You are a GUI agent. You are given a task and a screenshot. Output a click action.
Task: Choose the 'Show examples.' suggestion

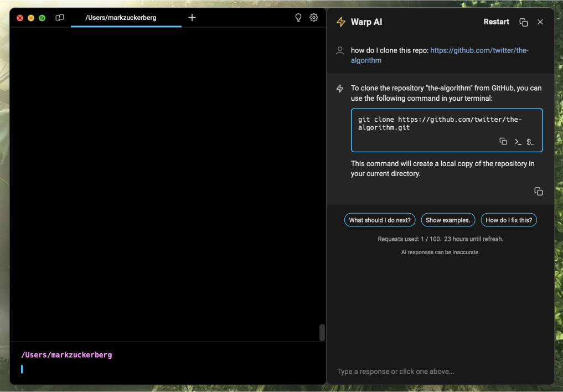tap(448, 220)
